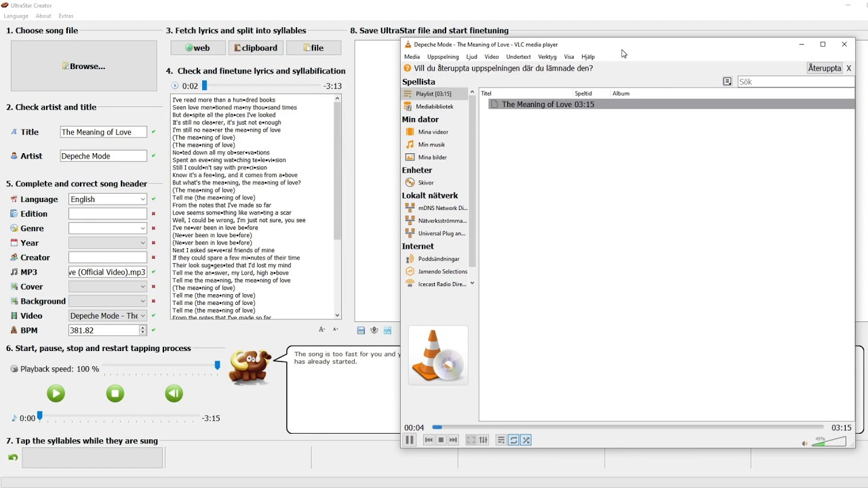Click the rightmost blue icon next to microphone

388,331
